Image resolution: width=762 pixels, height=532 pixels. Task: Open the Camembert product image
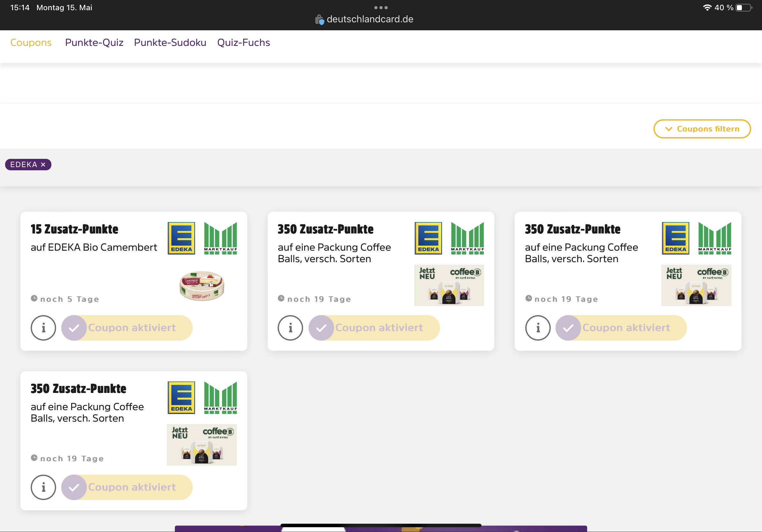click(x=202, y=285)
